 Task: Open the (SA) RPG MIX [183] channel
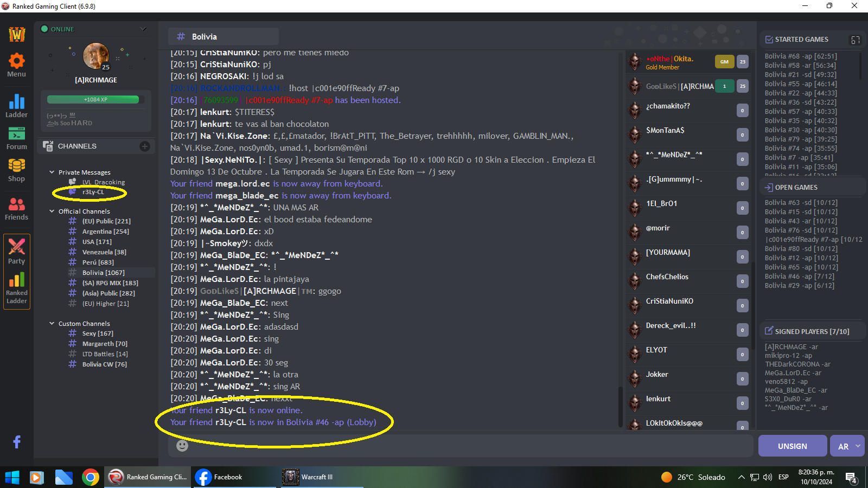[110, 283]
